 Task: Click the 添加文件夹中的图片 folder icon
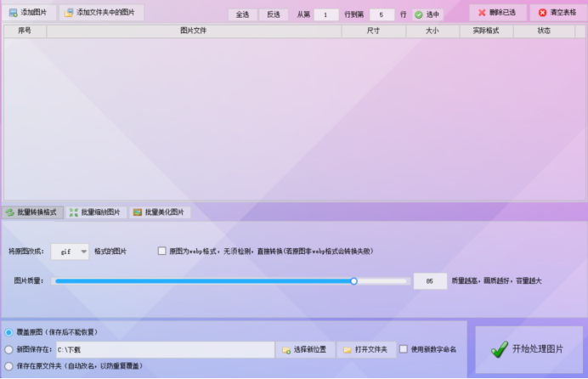[x=69, y=13]
